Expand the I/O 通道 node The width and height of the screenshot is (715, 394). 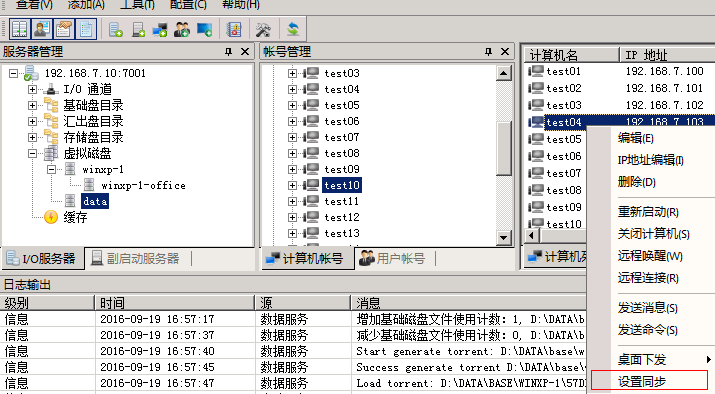click(x=32, y=89)
